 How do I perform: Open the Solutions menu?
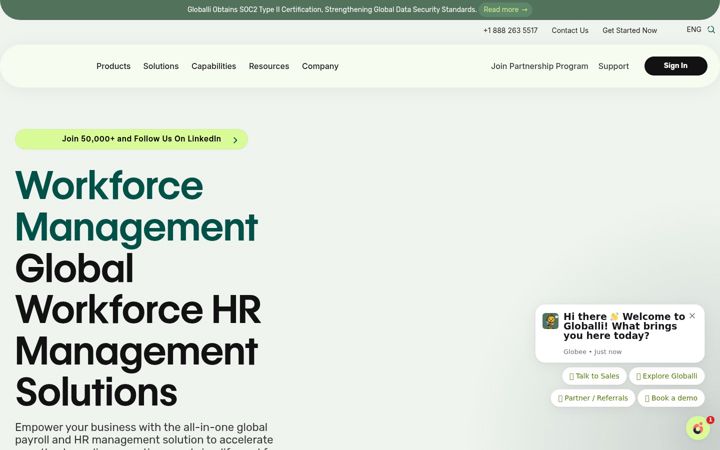point(161,66)
